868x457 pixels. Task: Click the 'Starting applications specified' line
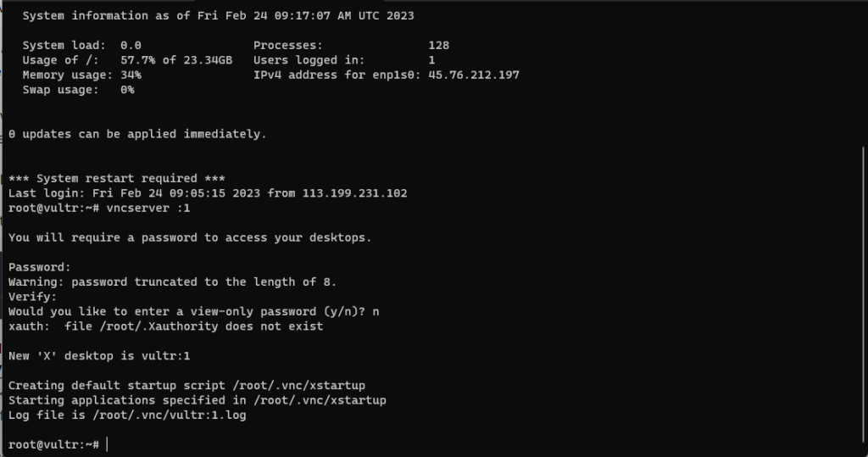[197, 400]
